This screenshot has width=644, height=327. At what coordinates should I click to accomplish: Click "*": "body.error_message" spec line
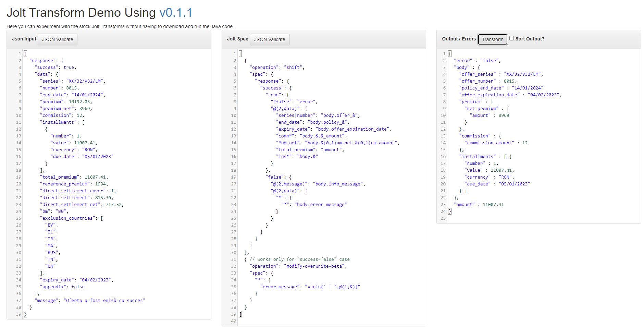[x=314, y=205]
